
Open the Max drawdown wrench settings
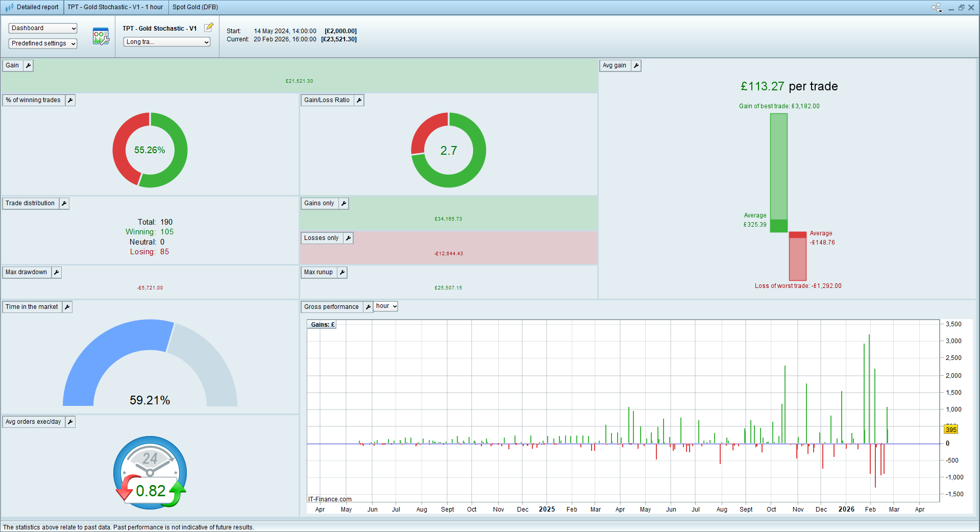pos(57,272)
